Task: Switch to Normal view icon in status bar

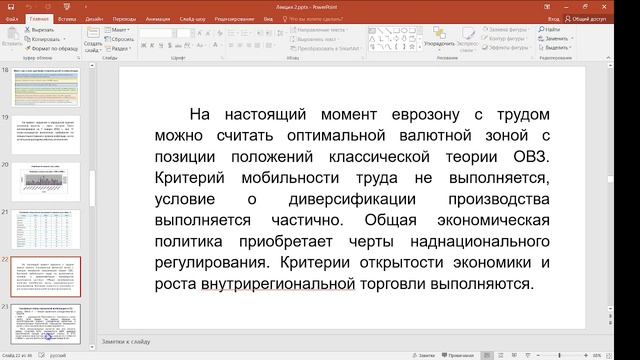Action: point(487,356)
